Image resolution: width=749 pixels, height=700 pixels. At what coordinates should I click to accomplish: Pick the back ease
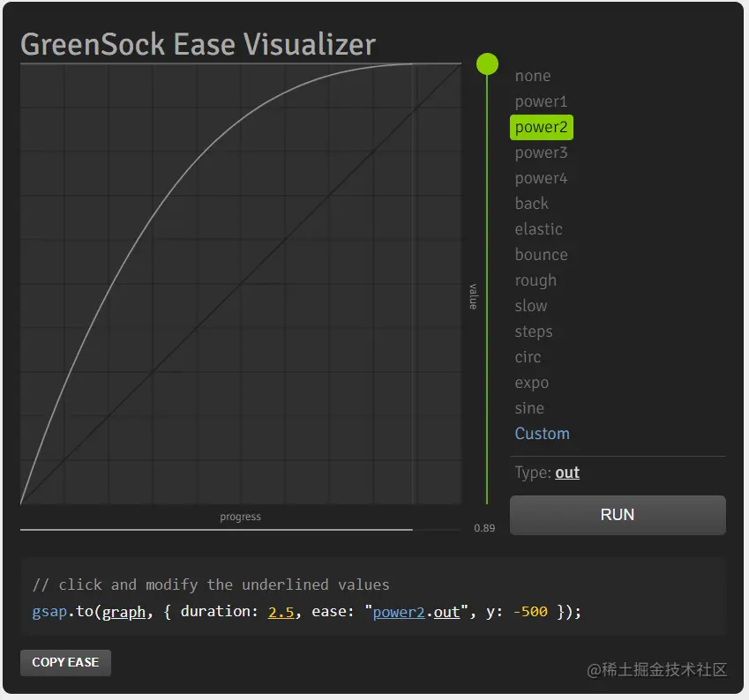tap(531, 204)
